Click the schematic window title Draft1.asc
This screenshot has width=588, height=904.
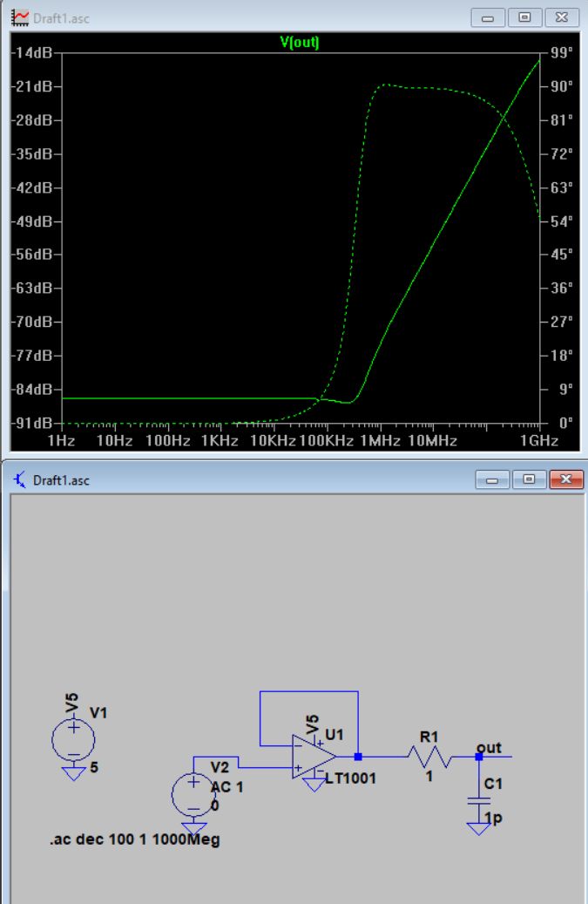(61, 480)
